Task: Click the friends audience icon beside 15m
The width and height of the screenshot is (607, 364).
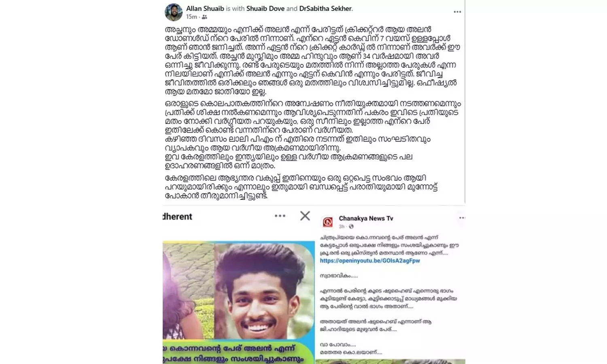Action: point(204,17)
